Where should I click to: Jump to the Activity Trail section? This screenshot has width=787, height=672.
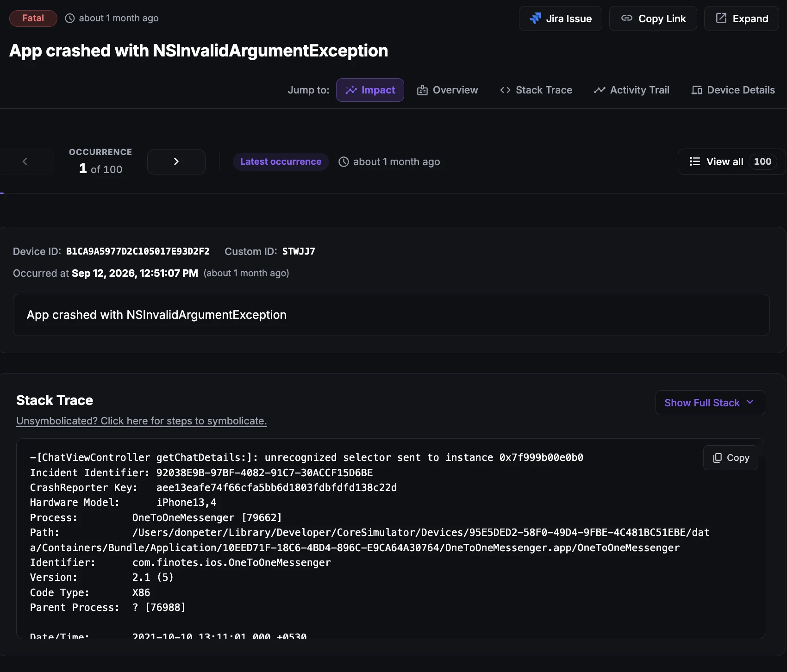click(x=631, y=90)
